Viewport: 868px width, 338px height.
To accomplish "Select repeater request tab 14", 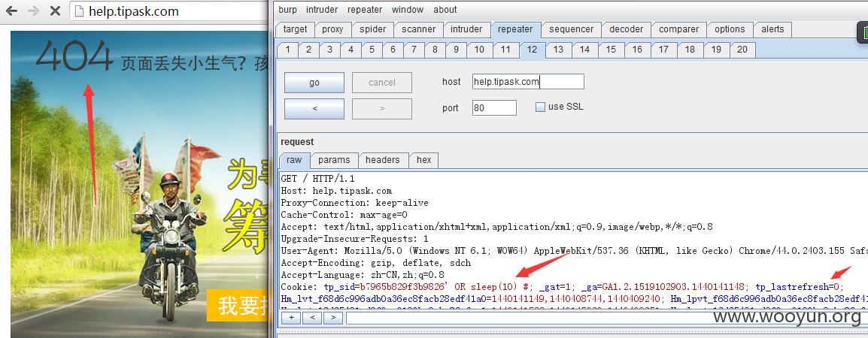I will [584, 50].
